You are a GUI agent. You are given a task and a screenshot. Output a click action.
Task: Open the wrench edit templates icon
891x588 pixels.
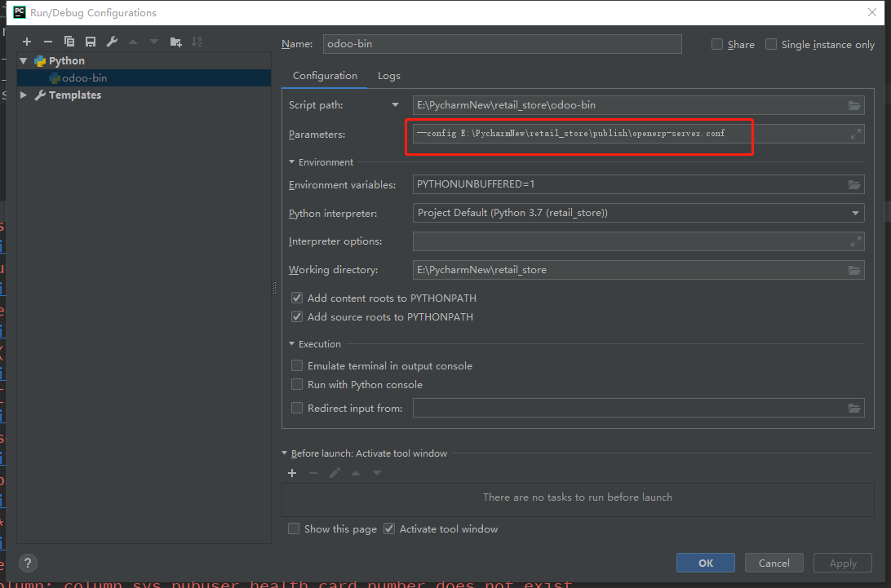[x=112, y=42]
